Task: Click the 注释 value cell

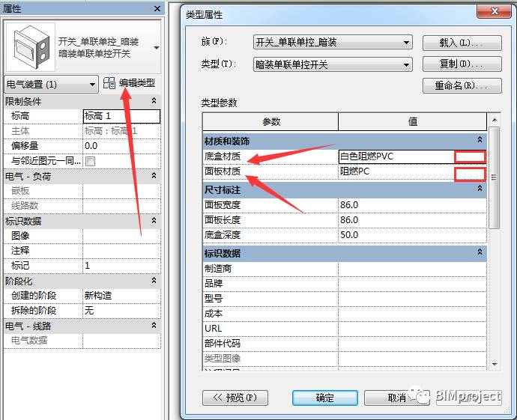Action: (x=121, y=251)
